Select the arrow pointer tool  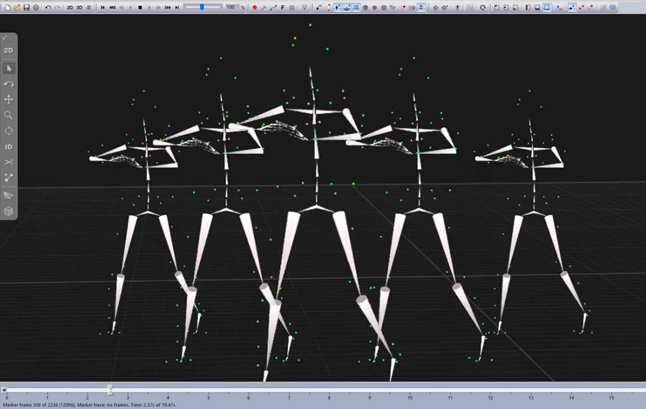[9, 68]
